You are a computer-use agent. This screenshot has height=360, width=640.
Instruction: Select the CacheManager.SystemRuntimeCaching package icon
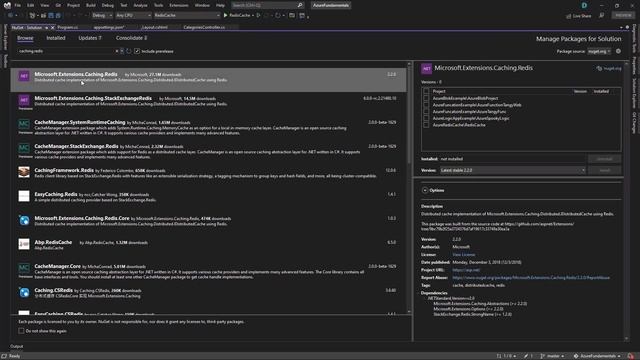24,124
